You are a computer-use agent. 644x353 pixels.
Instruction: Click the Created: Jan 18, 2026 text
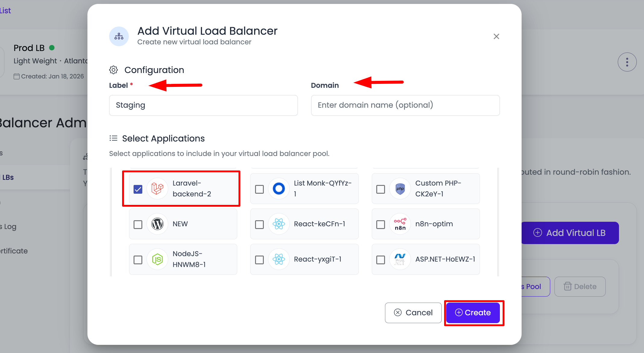[x=52, y=76]
